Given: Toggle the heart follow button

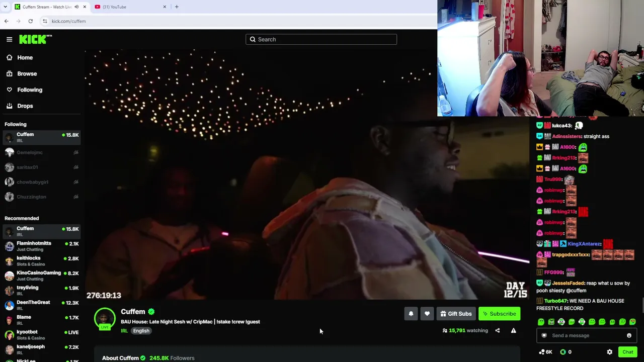Looking at the screenshot, I should pos(427,314).
